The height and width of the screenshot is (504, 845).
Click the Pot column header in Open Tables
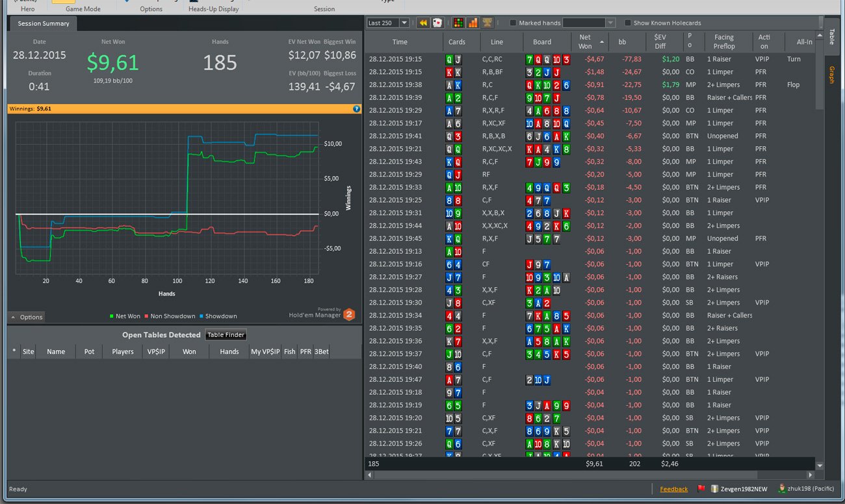coord(89,351)
